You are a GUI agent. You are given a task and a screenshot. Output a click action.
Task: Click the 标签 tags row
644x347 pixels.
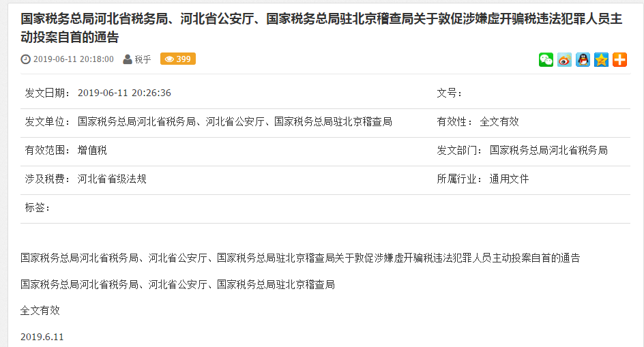coord(325,208)
